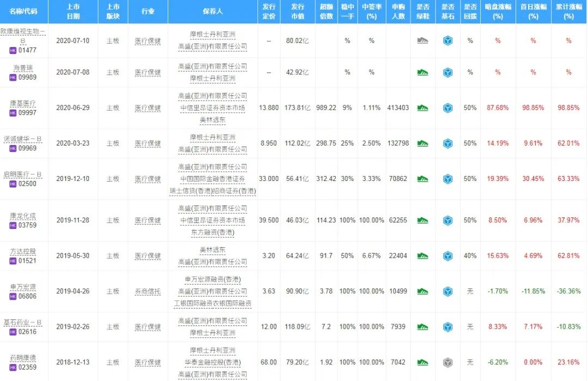Click the blue cornerstone cube for 欧康维视生物-B
This screenshot has width=588, height=381.
pyautogui.click(x=448, y=40)
